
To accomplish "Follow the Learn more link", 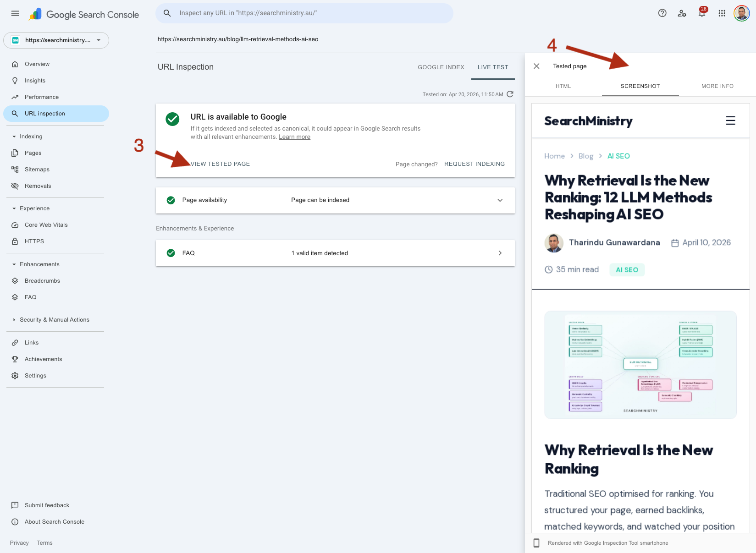I will point(294,137).
